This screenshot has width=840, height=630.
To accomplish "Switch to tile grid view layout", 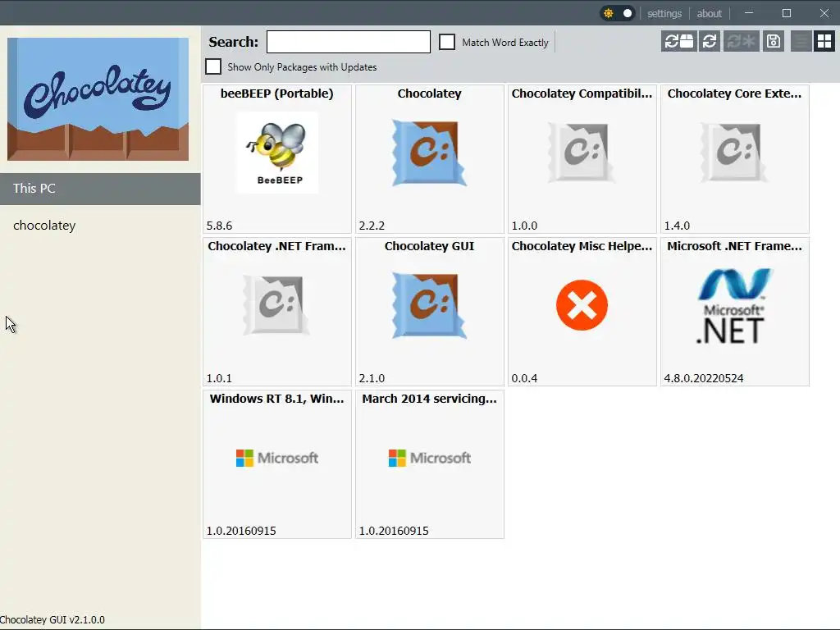I will point(824,41).
